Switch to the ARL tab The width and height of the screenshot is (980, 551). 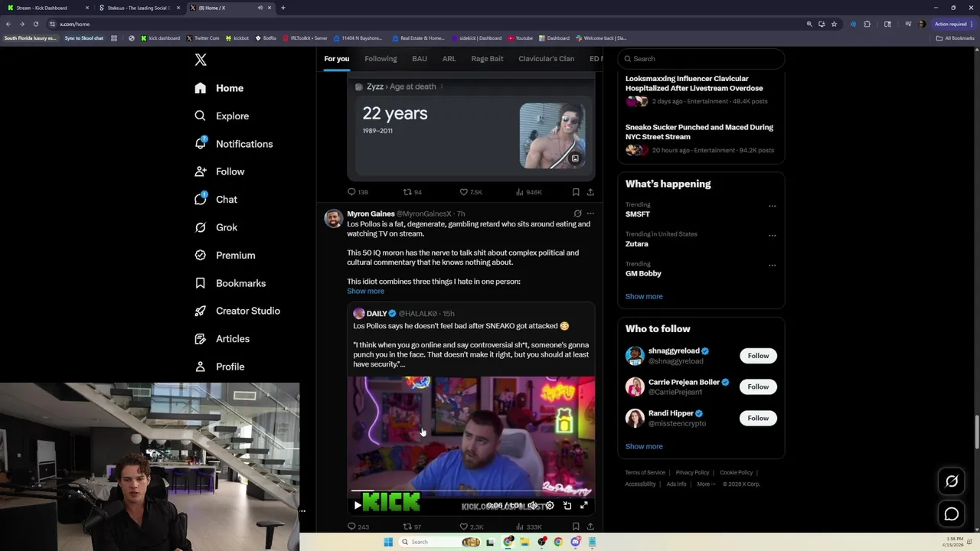pos(449,59)
